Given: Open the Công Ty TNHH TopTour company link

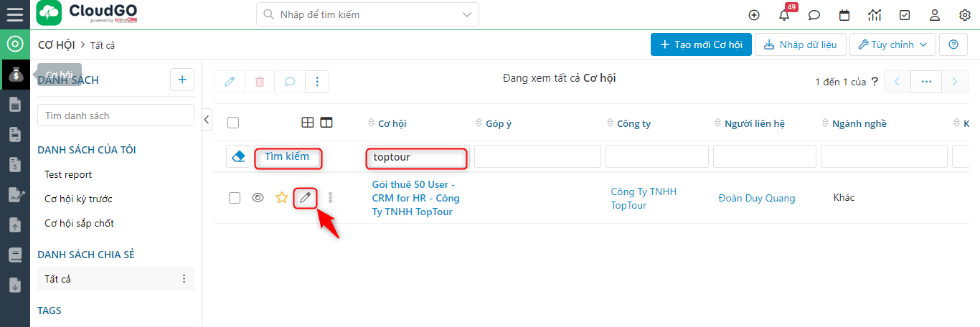Looking at the screenshot, I should click(x=644, y=199).
